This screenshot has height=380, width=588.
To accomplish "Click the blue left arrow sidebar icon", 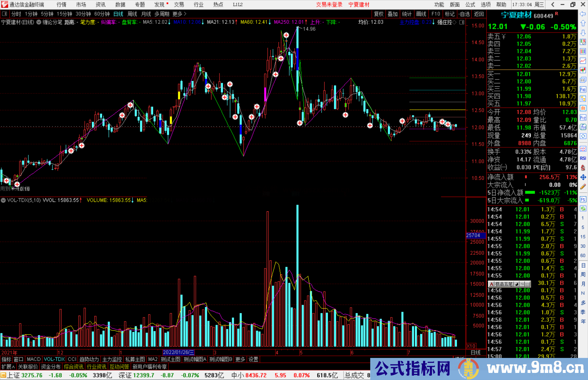I will click(x=583, y=14).
